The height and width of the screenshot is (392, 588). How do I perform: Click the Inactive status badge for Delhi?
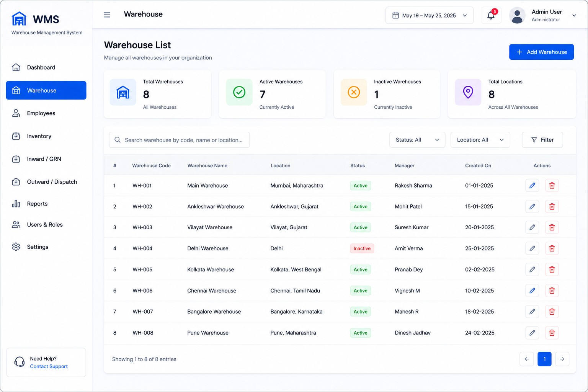coord(362,248)
